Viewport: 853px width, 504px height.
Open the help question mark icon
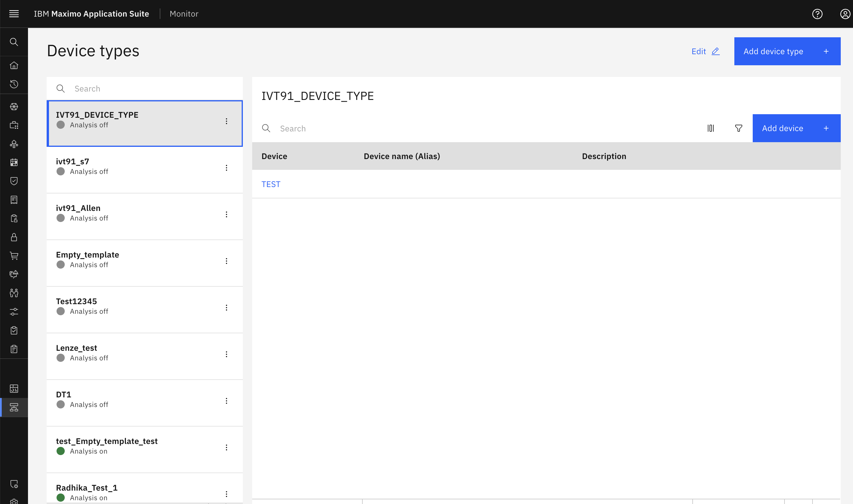point(817,14)
